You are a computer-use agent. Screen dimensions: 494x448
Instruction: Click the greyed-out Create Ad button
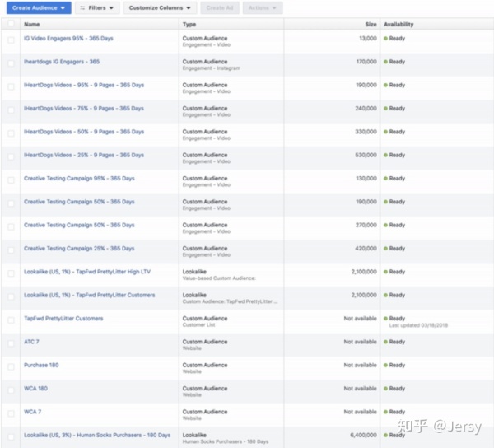[x=219, y=7]
